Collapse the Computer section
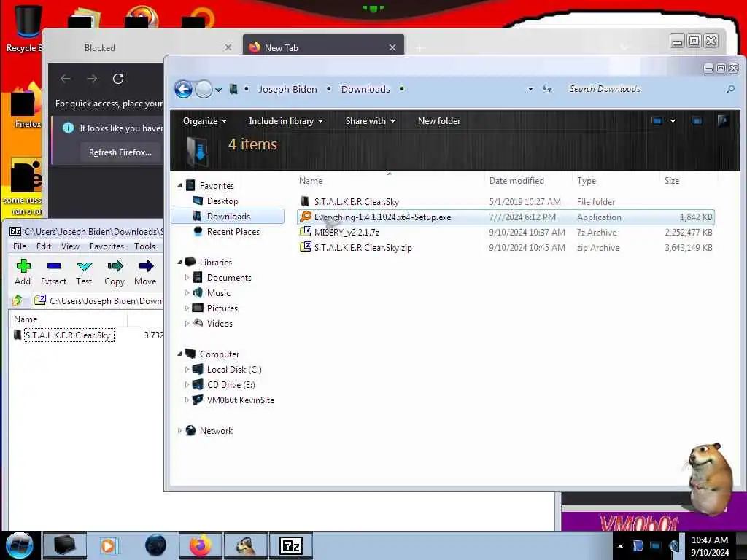 tap(179, 354)
